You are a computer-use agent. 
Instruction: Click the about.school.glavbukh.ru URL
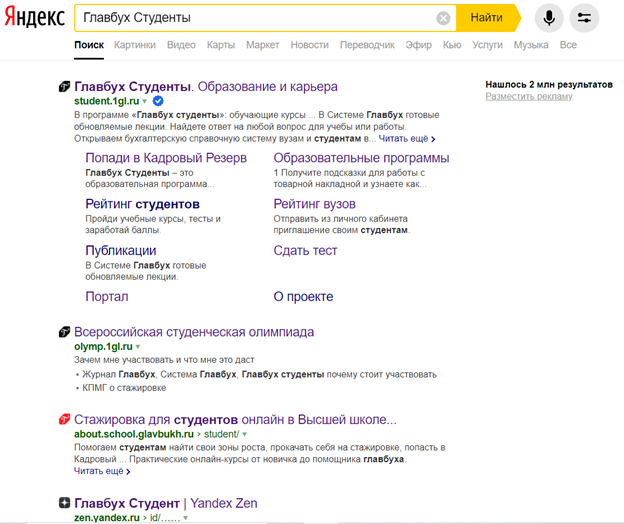tap(134, 434)
